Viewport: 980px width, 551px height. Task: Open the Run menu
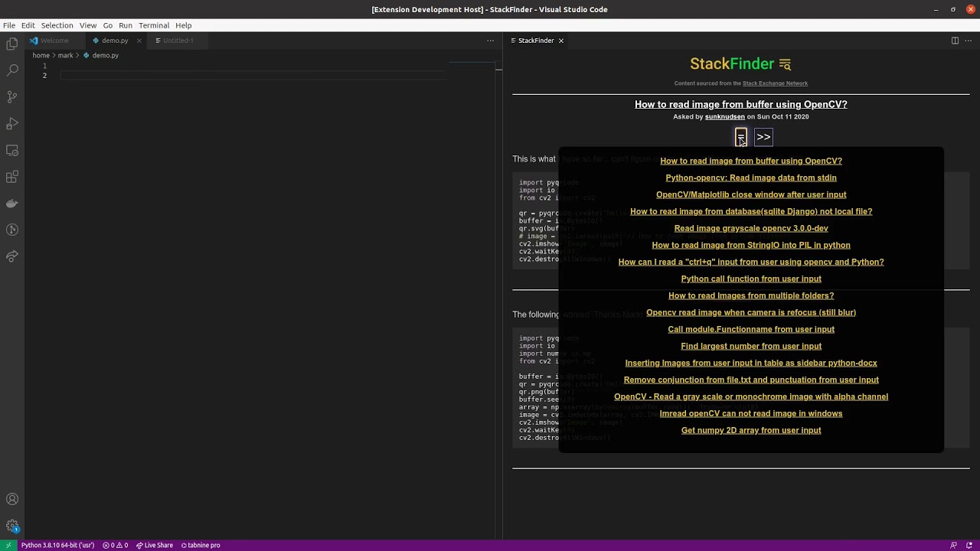126,25
